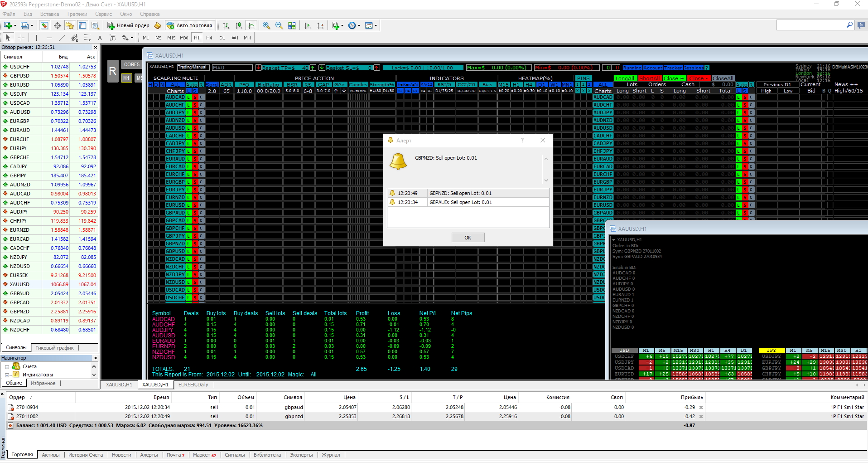Toggle the H4 timeframe button
The height and width of the screenshot is (463, 868).
click(x=209, y=38)
